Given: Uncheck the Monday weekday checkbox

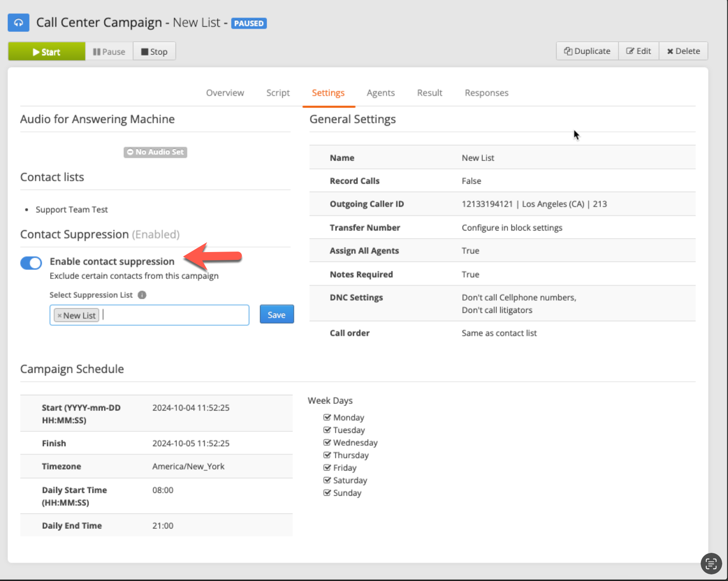Looking at the screenshot, I should [327, 417].
